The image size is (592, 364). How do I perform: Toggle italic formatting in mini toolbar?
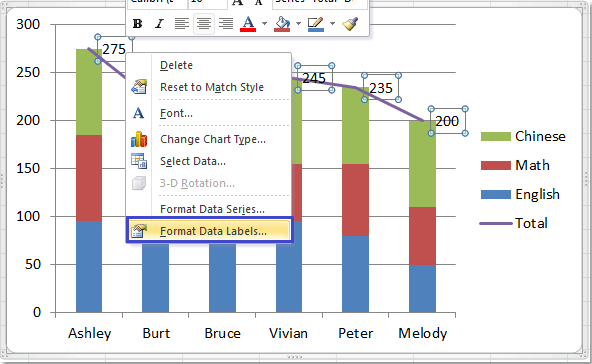[159, 24]
